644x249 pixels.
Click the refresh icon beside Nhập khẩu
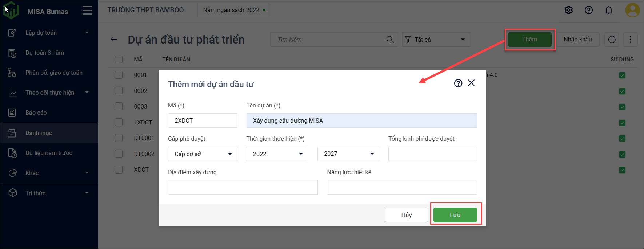[612, 40]
